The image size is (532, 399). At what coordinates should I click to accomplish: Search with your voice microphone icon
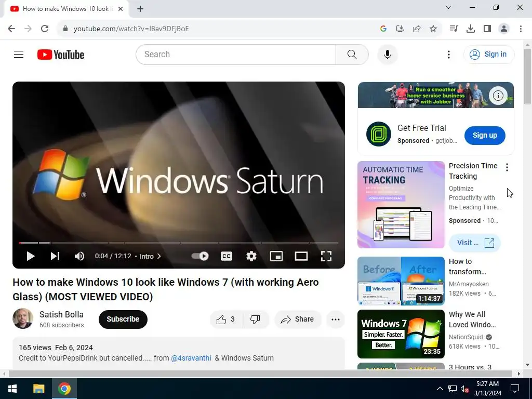[x=387, y=54]
